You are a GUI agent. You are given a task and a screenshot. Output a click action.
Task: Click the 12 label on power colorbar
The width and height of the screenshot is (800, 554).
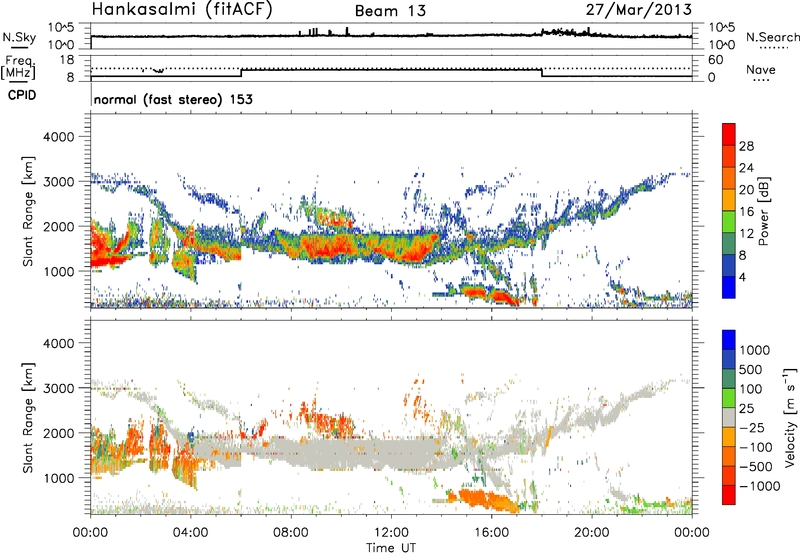tap(746, 234)
